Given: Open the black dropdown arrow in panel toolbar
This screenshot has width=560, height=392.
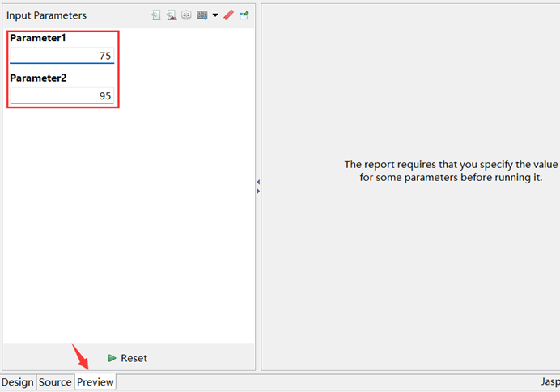Looking at the screenshot, I should click(x=215, y=15).
